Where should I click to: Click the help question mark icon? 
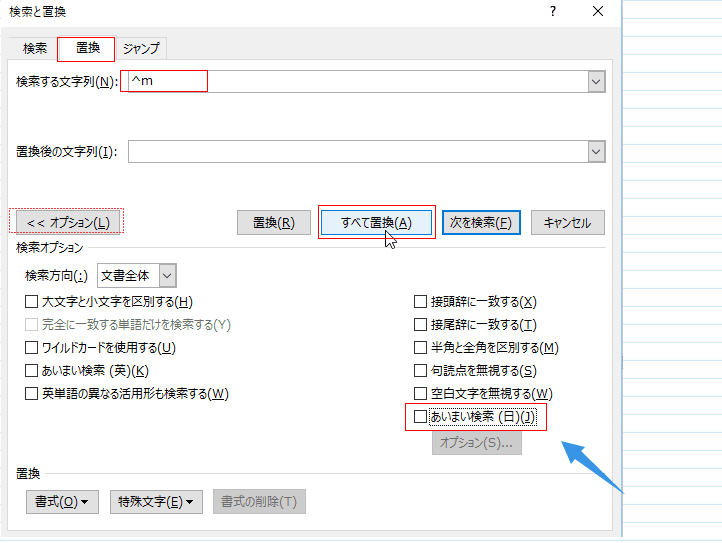pos(553,11)
